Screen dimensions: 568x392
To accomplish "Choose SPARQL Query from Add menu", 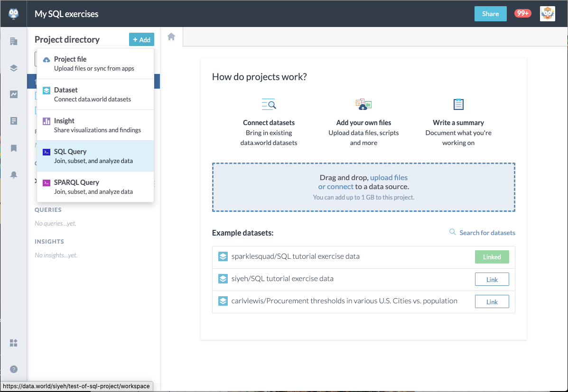I will click(95, 187).
